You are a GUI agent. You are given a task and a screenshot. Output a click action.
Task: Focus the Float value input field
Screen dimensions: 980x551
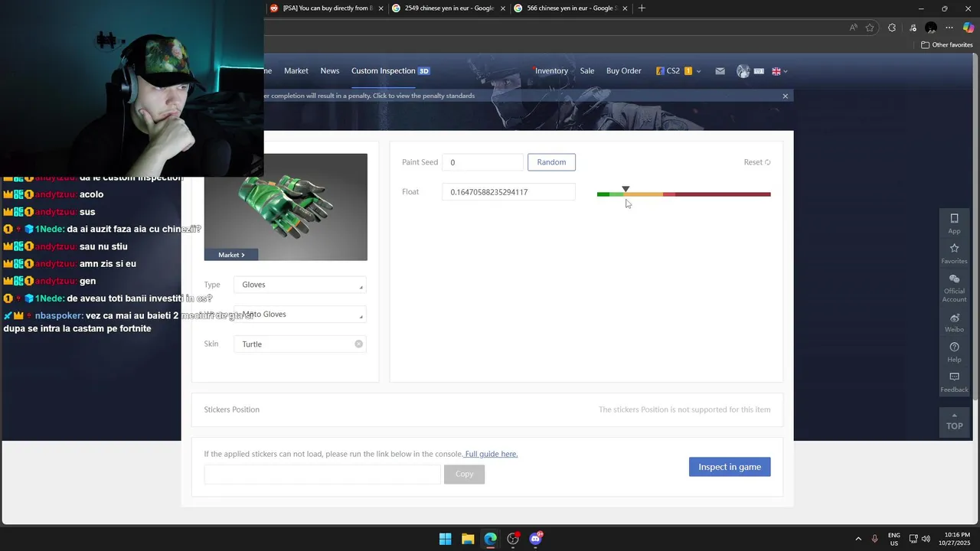click(508, 192)
